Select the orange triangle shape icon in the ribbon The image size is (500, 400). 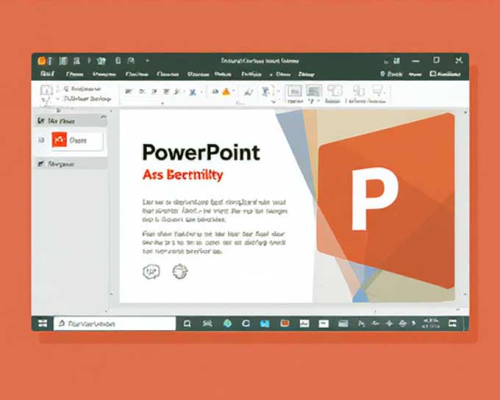(226, 91)
